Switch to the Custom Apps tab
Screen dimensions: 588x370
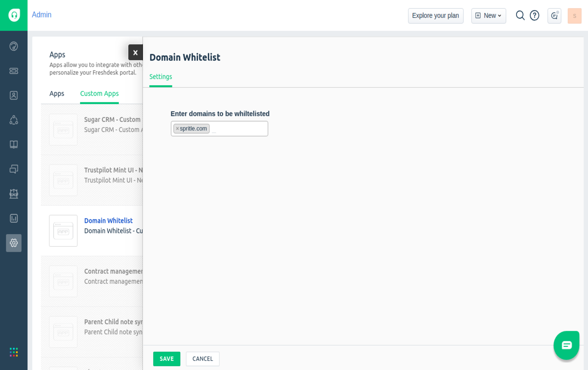coord(99,94)
